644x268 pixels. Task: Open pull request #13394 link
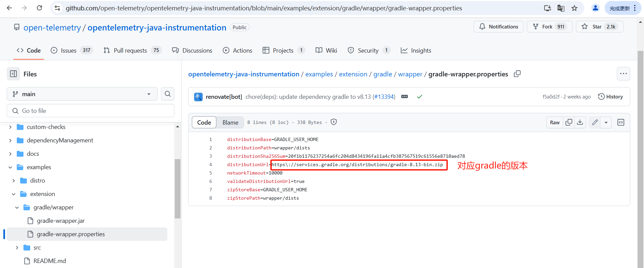click(384, 97)
